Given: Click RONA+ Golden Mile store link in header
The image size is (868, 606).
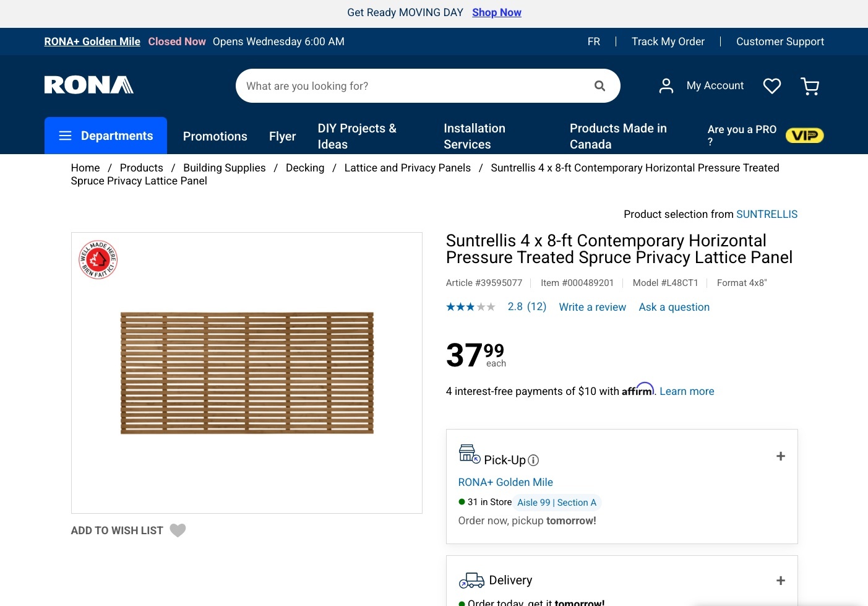Looking at the screenshot, I should coord(92,41).
